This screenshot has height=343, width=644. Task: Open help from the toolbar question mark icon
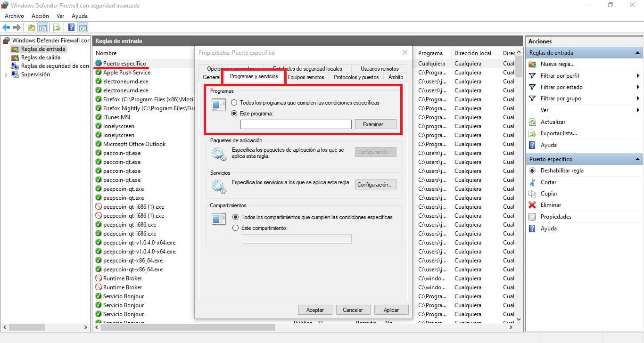point(72,27)
